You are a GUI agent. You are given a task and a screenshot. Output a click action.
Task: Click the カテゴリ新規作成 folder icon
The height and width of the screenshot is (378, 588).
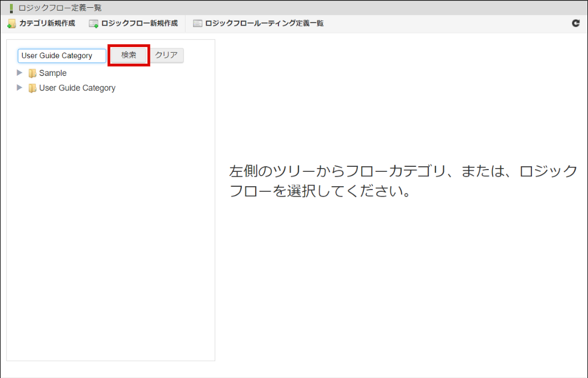(11, 23)
